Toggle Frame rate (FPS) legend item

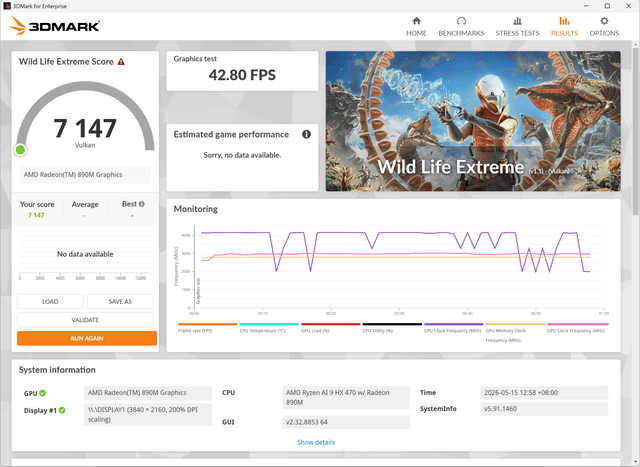[x=207, y=328]
